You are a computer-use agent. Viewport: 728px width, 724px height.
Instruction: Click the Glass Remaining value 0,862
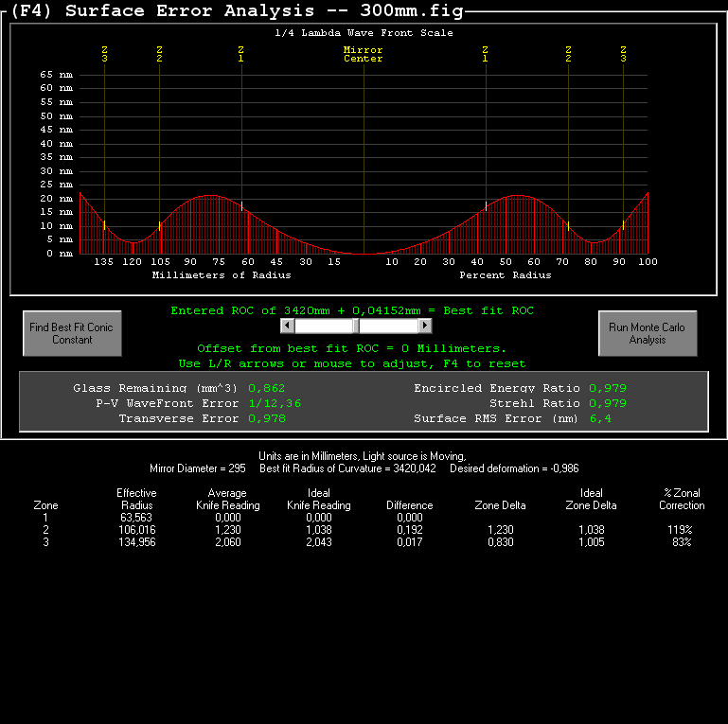click(x=266, y=388)
